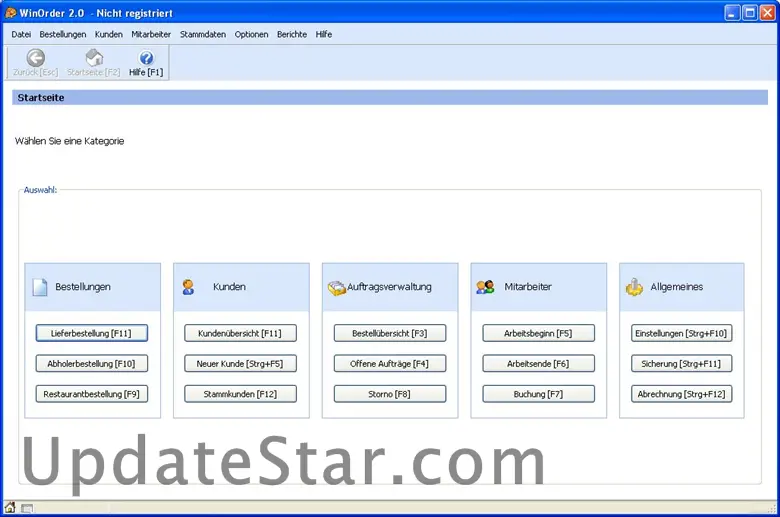
Task: Open the Mitarbeiter menu
Action: pyautogui.click(x=151, y=34)
